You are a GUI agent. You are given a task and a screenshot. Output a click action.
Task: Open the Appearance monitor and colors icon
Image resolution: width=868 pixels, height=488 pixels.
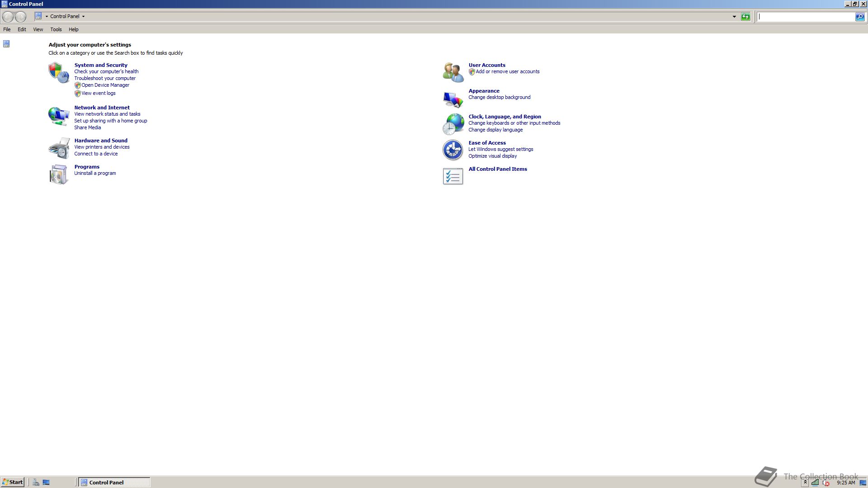[x=453, y=99]
